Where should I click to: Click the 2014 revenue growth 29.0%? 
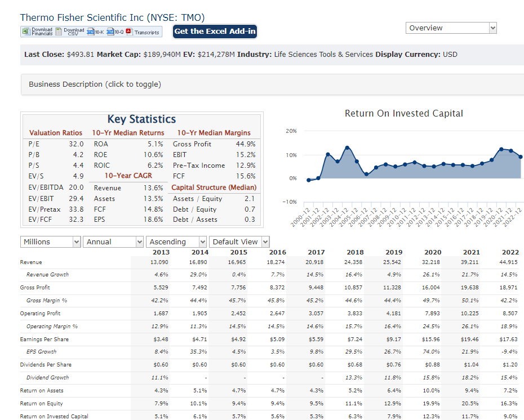pyautogui.click(x=198, y=274)
